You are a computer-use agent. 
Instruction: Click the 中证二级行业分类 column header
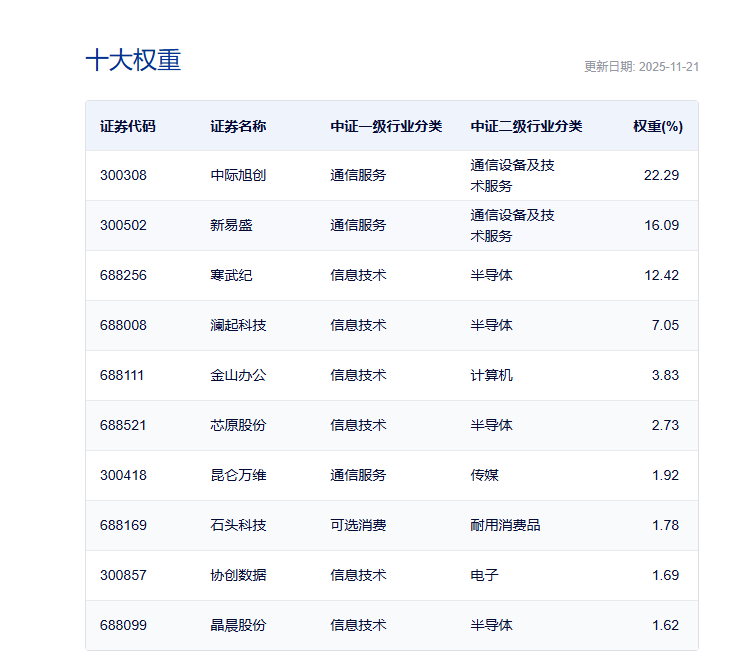(x=526, y=126)
